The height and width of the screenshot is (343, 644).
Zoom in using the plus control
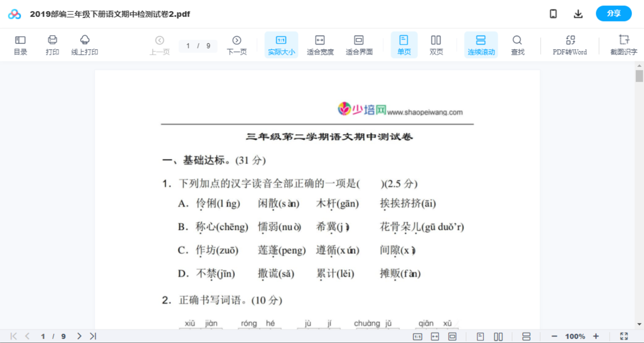pyautogui.click(x=597, y=336)
